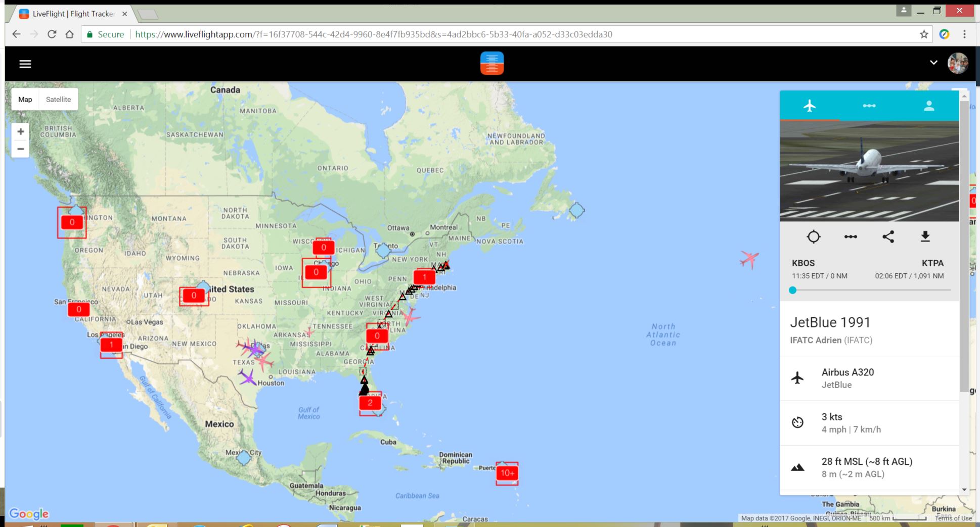Switch map view to Map
The height and width of the screenshot is (527, 980).
pyautogui.click(x=25, y=100)
